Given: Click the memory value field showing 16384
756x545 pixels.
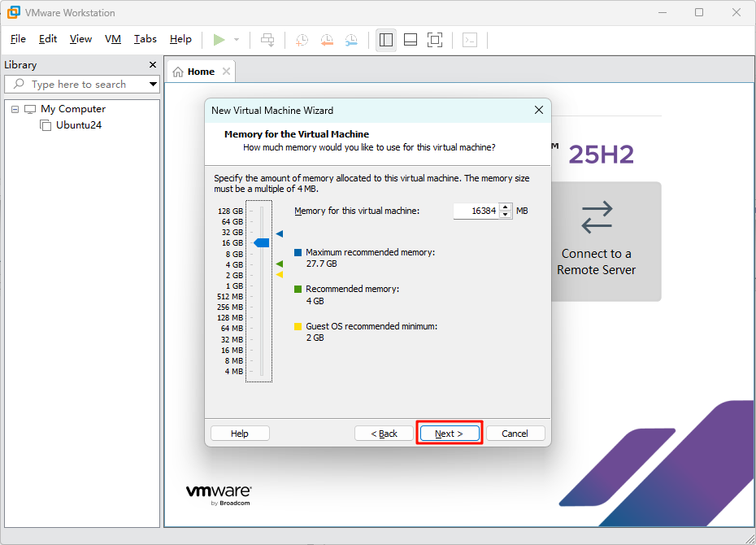Looking at the screenshot, I should [476, 211].
